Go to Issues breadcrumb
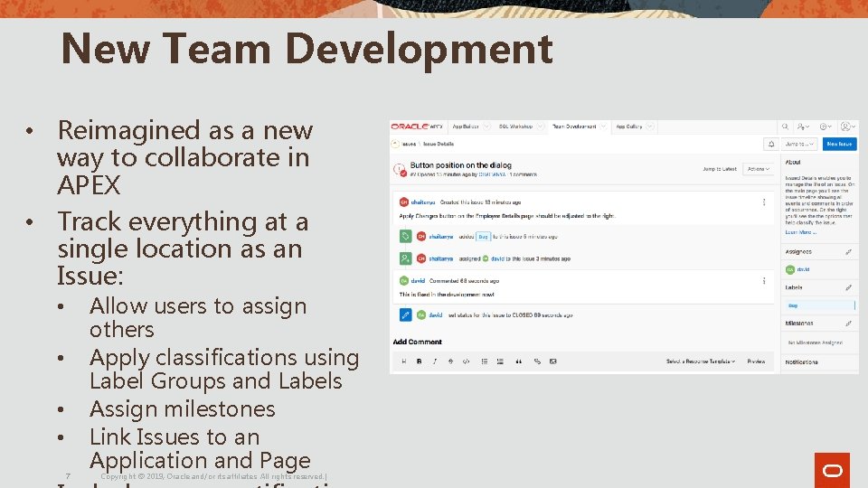 pyautogui.click(x=409, y=144)
